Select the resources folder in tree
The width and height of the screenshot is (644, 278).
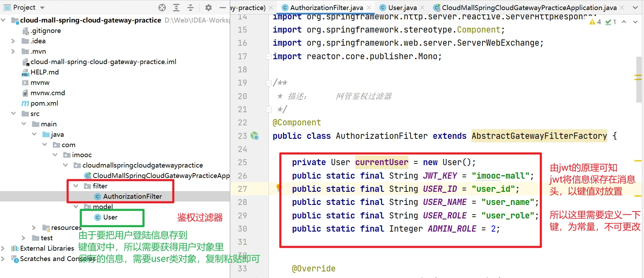pos(66,227)
